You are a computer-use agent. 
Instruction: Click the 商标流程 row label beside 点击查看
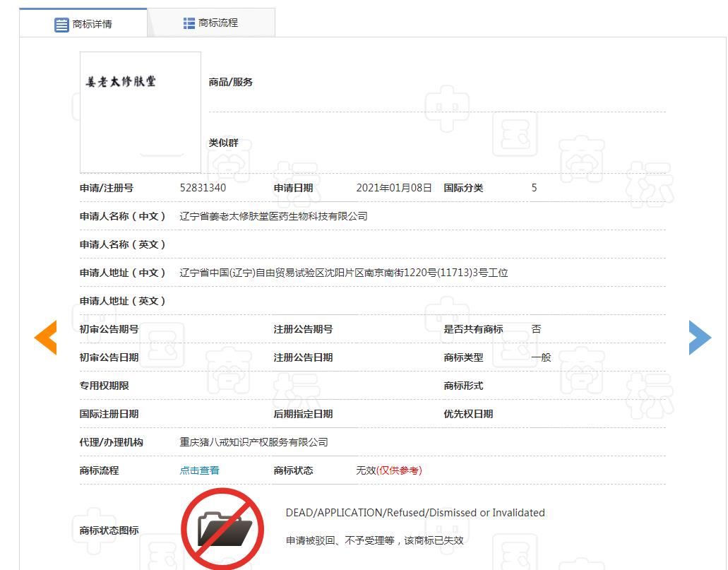[99, 470]
